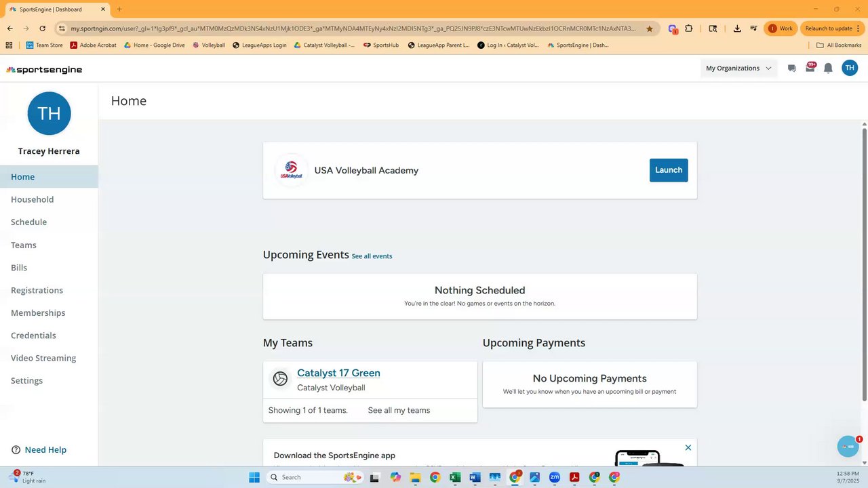Open the Catalyst 17 Green team link
This screenshot has width=868, height=488.
coord(338,373)
